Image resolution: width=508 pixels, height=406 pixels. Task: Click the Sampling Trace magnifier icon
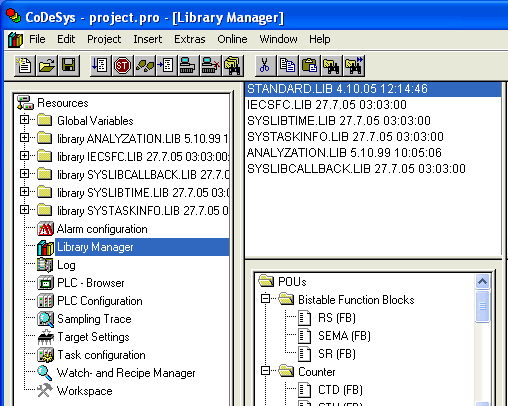pos(45,319)
